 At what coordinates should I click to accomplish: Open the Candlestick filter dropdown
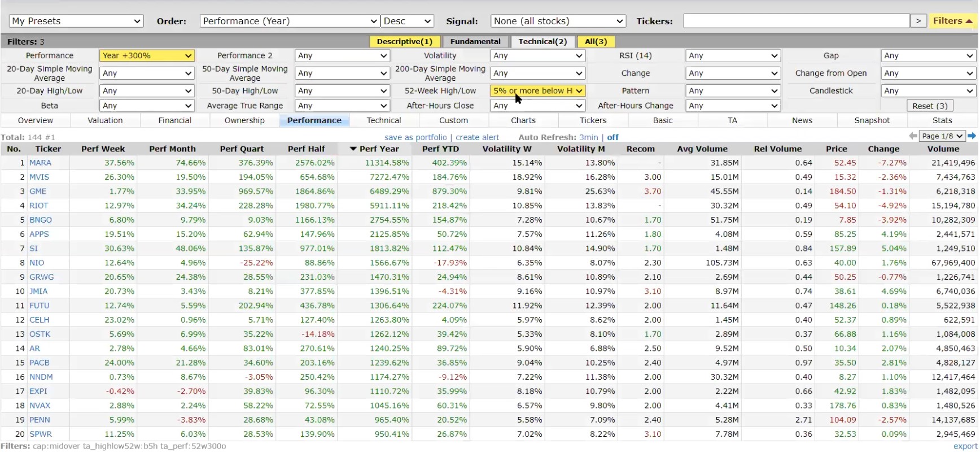click(928, 90)
